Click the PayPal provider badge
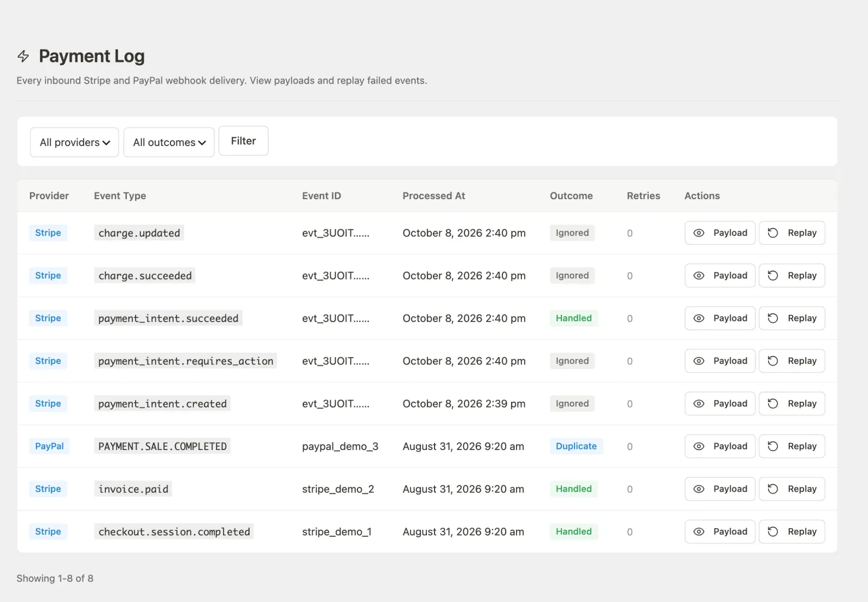 49,446
